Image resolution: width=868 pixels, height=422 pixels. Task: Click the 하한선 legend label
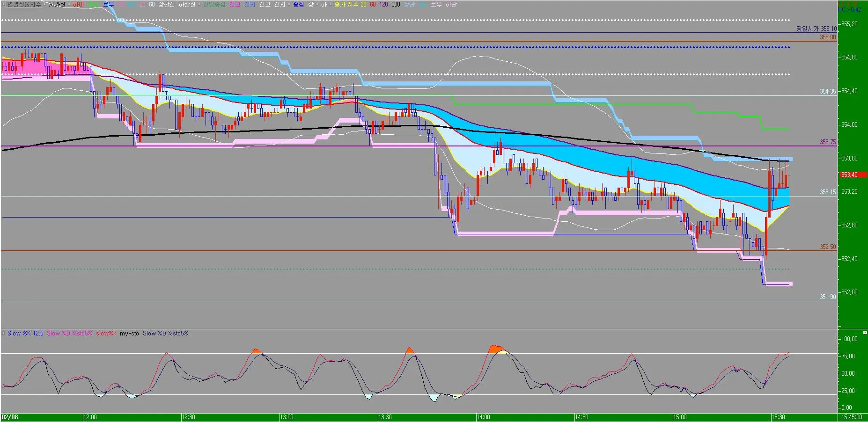[187, 4]
